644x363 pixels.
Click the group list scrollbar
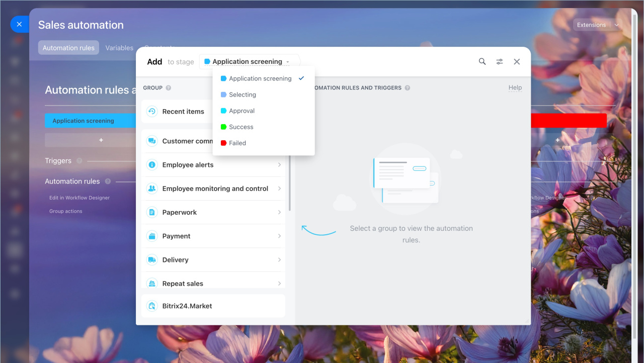point(289,184)
